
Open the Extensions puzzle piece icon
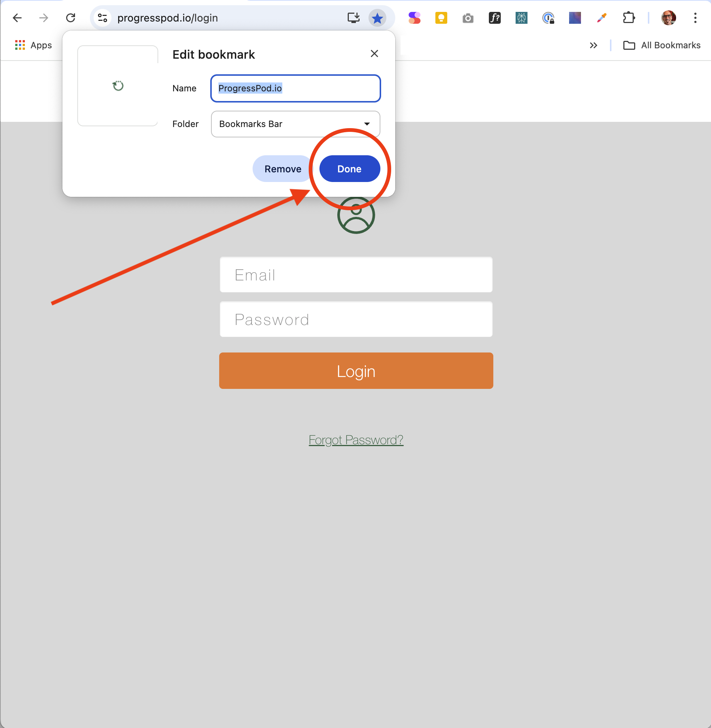[x=629, y=18]
